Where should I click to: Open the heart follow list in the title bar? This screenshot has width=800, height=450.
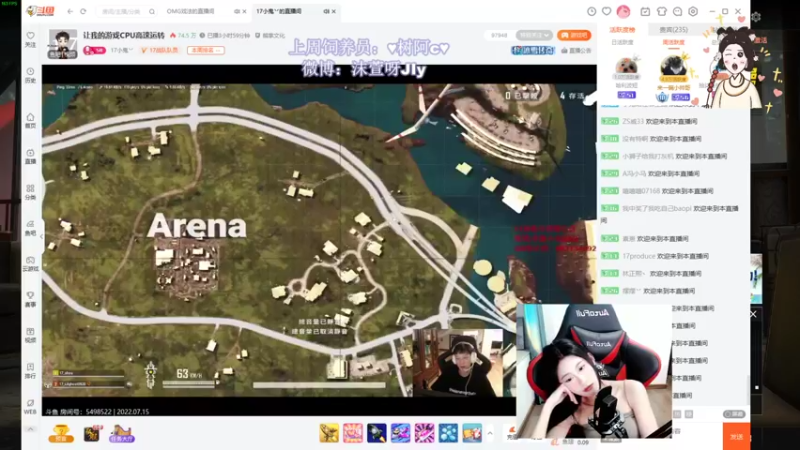coord(606,11)
